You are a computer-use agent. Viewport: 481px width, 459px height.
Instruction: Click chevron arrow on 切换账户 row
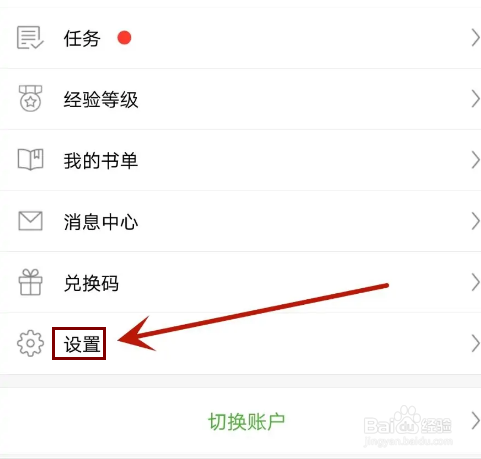click(x=475, y=421)
